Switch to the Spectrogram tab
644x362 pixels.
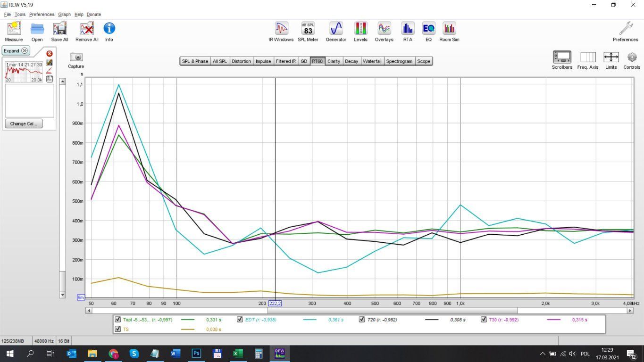pos(399,61)
